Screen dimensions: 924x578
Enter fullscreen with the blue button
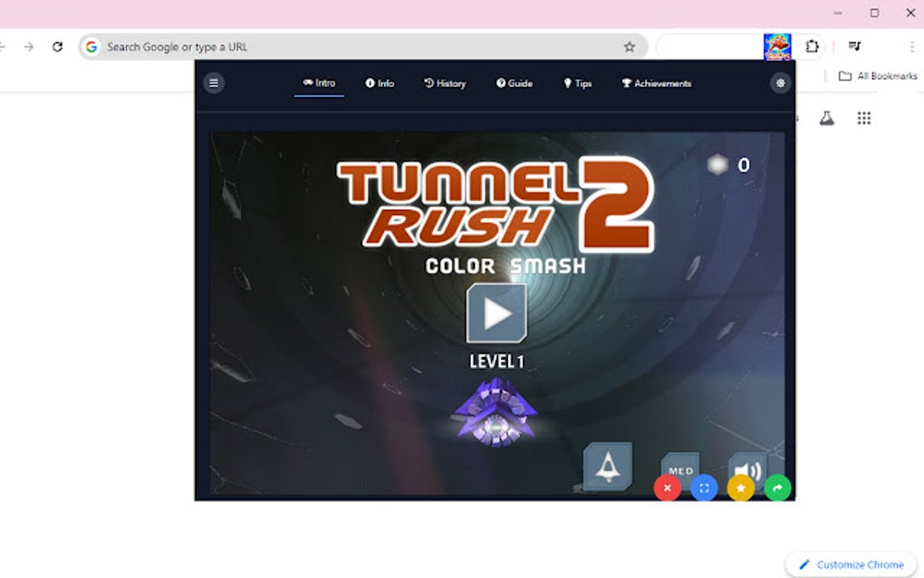coord(704,487)
